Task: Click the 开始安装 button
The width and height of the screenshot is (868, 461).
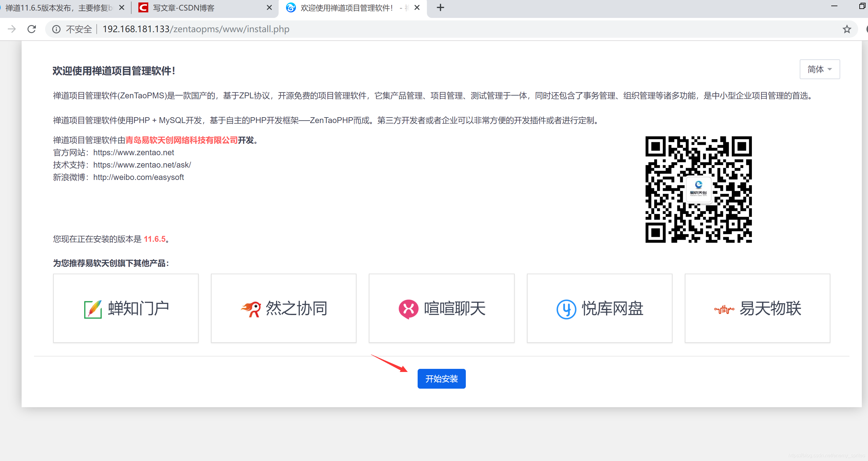Action: [441, 379]
